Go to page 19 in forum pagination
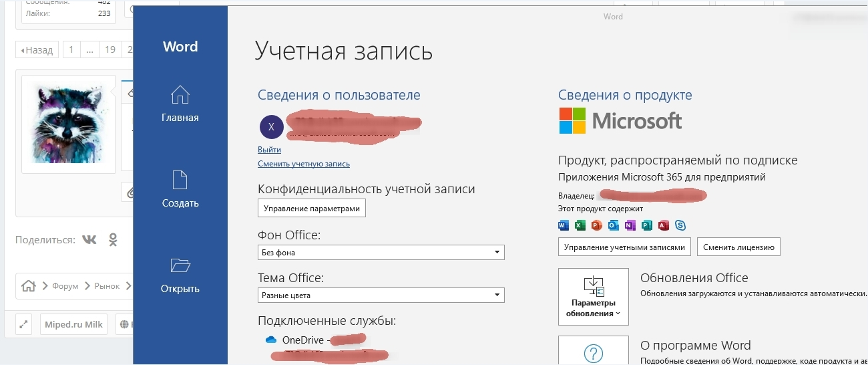The width and height of the screenshot is (868, 365). [x=110, y=49]
